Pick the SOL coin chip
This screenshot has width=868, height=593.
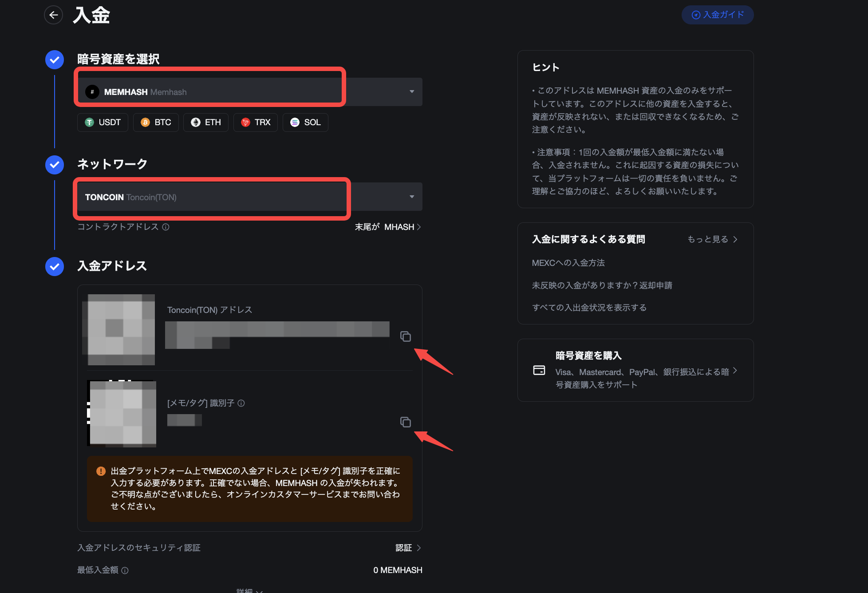pos(305,123)
